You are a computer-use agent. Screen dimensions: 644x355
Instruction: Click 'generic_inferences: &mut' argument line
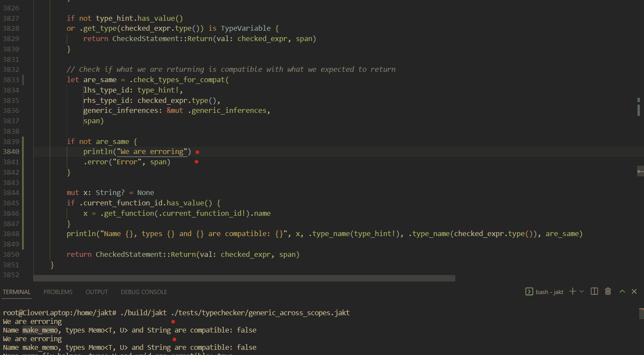click(x=177, y=111)
